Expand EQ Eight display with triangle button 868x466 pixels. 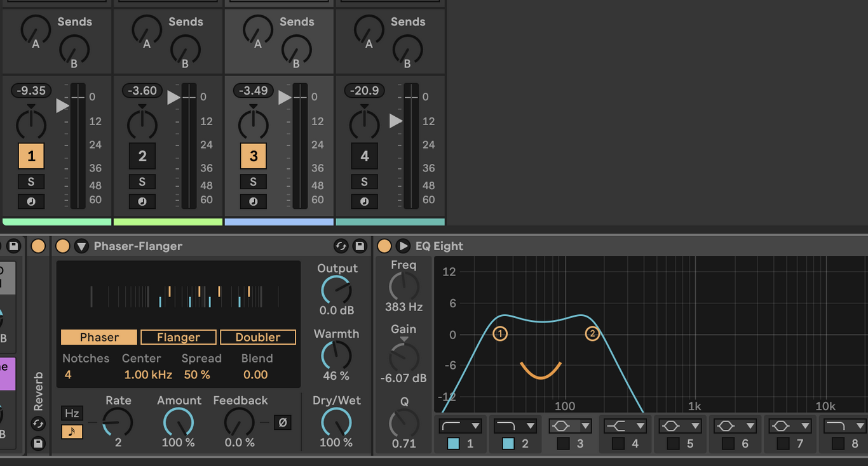point(403,246)
